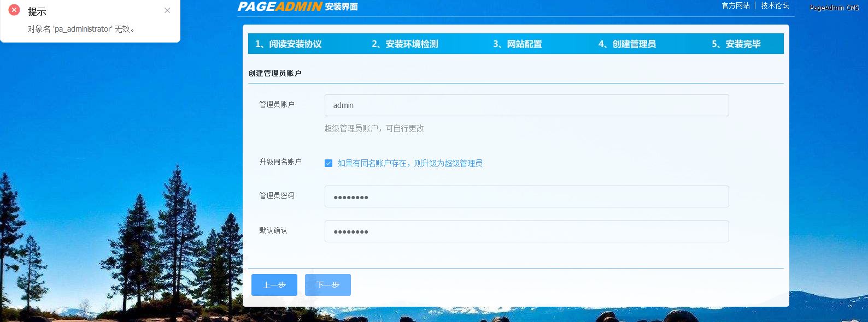Screen dimensions: 868x322
Task: Click the 安装界面 header text
Action: [x=341, y=7]
